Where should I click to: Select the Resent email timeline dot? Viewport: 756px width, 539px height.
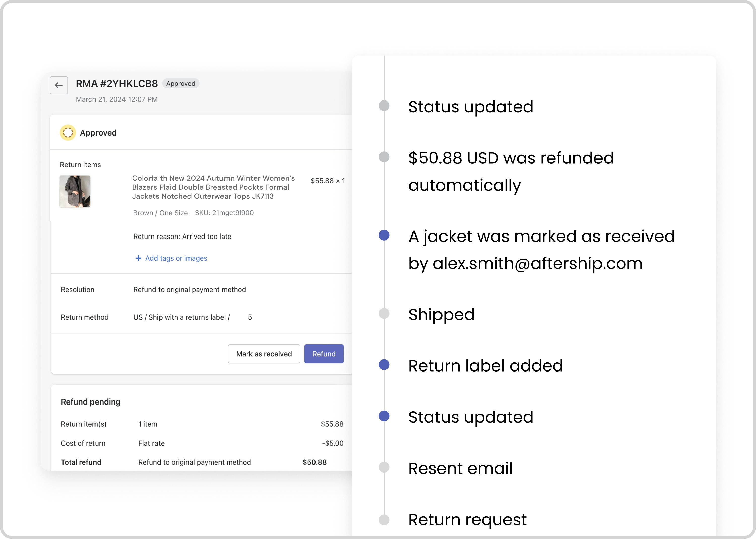tap(384, 467)
